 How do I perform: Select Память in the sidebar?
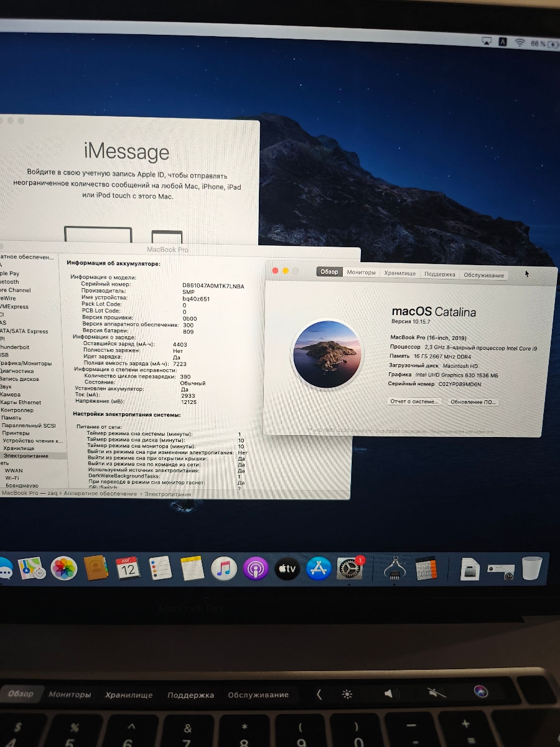(11, 418)
